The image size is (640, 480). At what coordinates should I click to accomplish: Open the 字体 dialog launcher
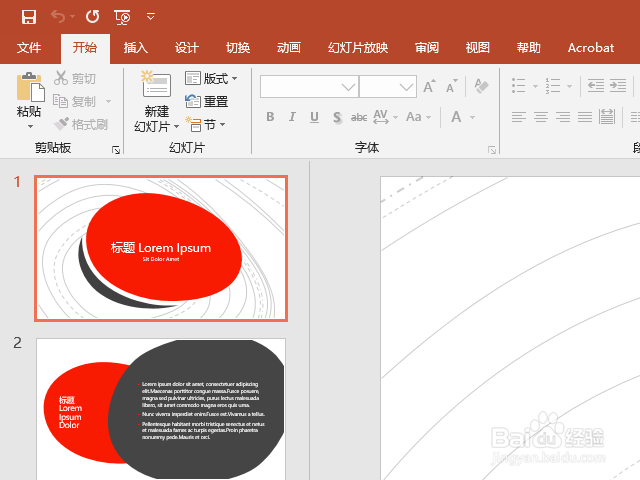pos(492,150)
